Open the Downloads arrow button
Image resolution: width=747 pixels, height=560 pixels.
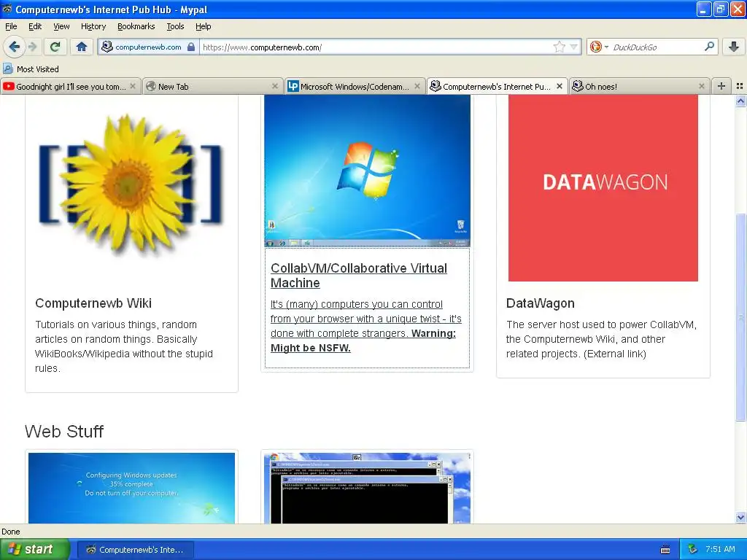coord(734,47)
